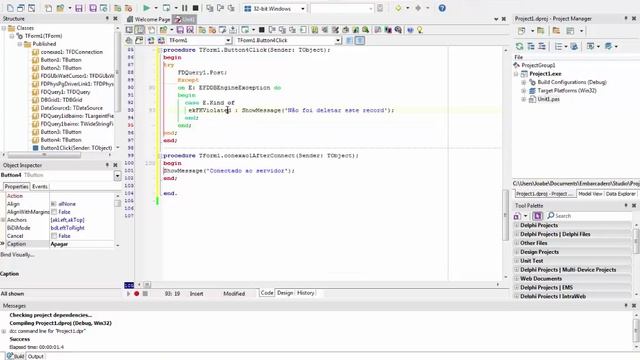The height and width of the screenshot is (360, 640).
Task: Switch to Output tab in Messages panel
Action: click(36, 356)
